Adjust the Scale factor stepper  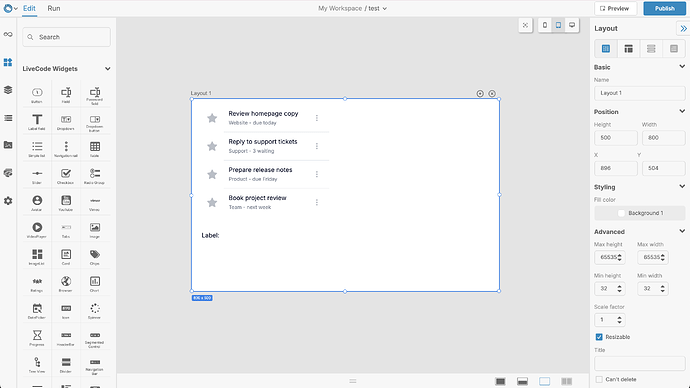pyautogui.click(x=619, y=320)
